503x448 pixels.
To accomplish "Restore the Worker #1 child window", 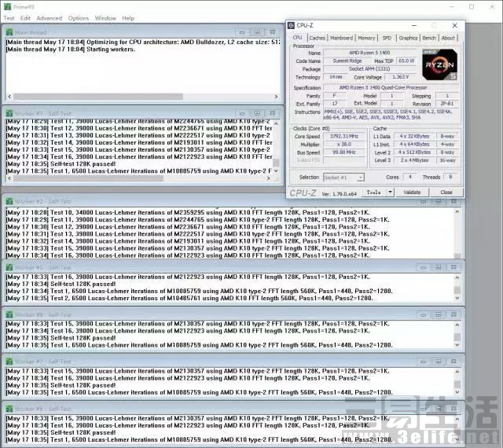I will coord(257,113).
